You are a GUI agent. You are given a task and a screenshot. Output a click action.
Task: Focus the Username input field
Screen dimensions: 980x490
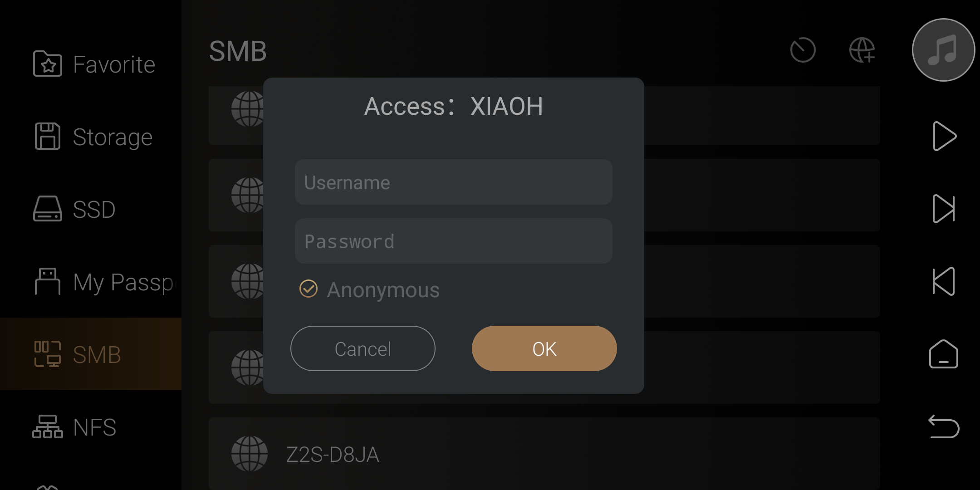click(454, 182)
